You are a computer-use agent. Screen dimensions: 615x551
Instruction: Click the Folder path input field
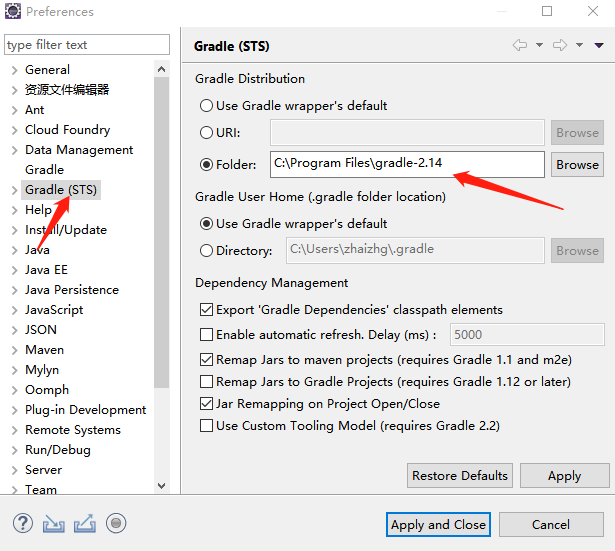click(407, 165)
